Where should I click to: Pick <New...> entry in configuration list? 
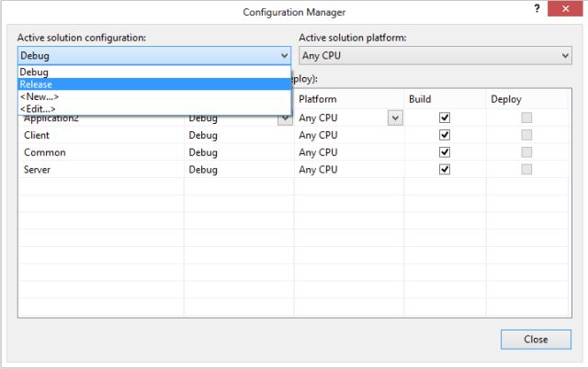click(x=40, y=96)
